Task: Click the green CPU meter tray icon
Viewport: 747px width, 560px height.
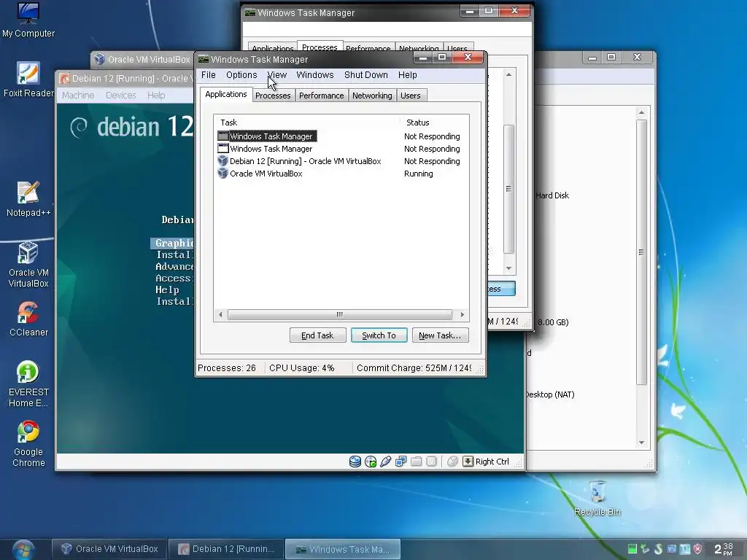Action: point(632,549)
